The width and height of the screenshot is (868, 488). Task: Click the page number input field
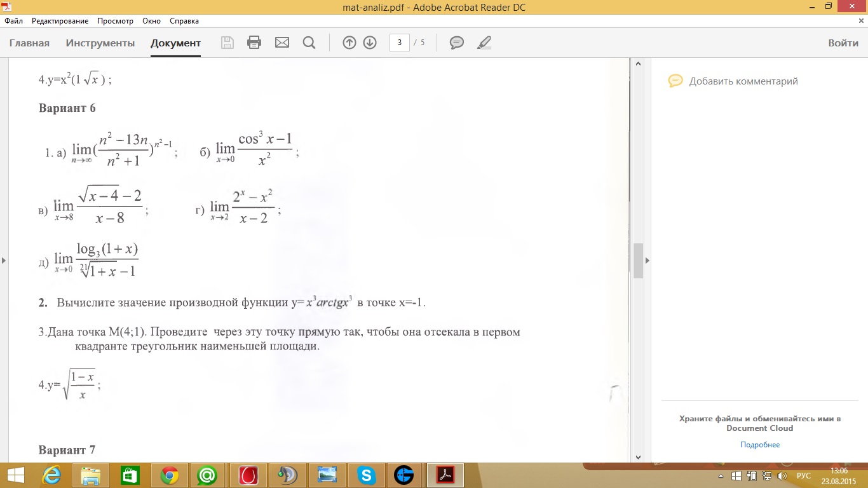(x=399, y=43)
